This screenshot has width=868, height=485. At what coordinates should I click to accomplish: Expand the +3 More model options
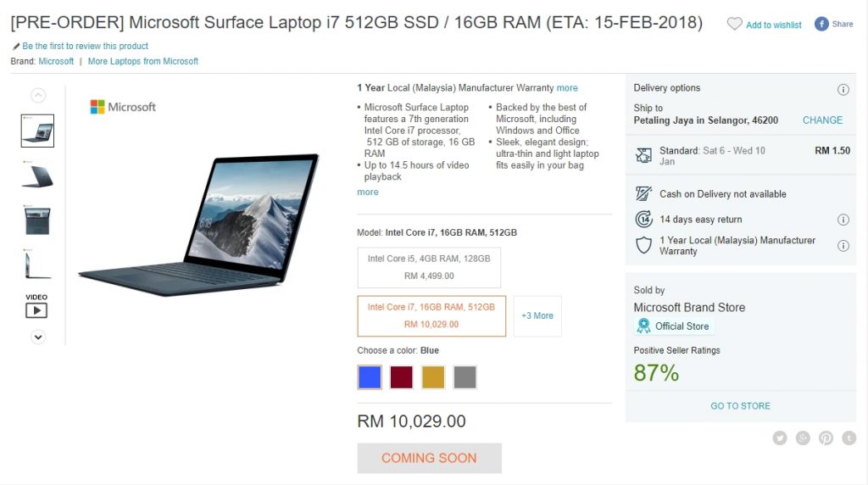pyautogui.click(x=537, y=316)
